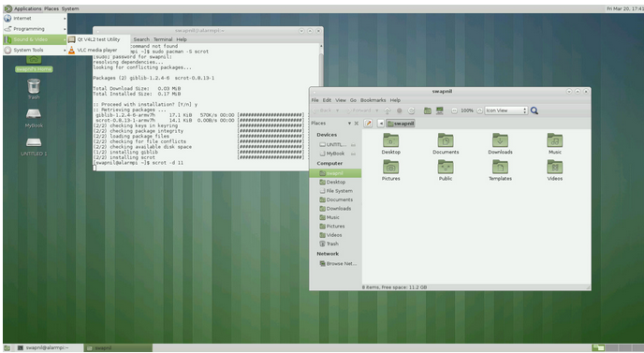Open the Places side pane selector dropdown
Screen dimensions: 644x353
[349, 124]
